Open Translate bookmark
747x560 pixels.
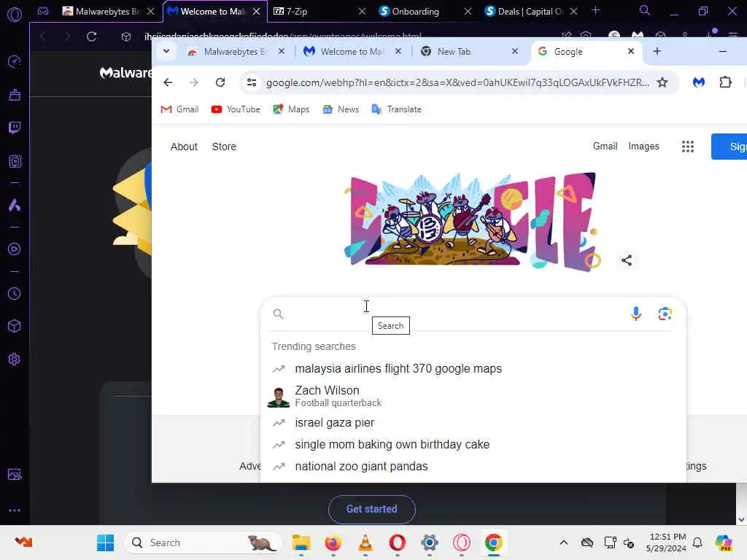tap(396, 109)
